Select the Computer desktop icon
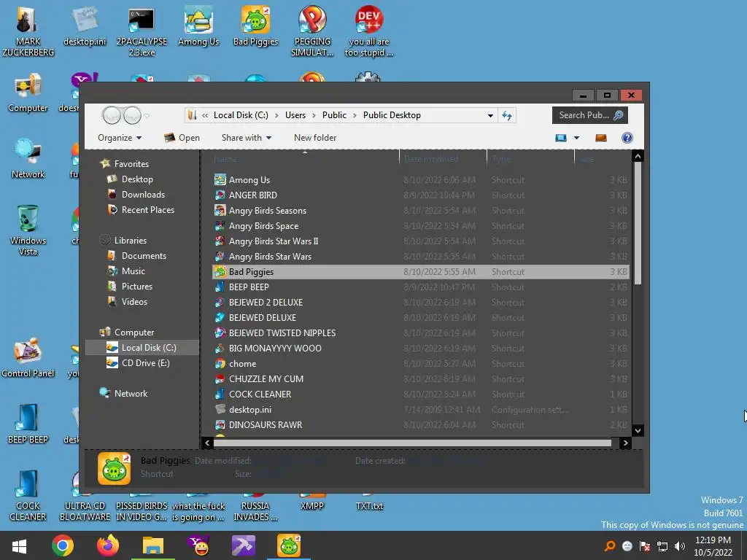This screenshot has height=560, width=747. [x=28, y=93]
